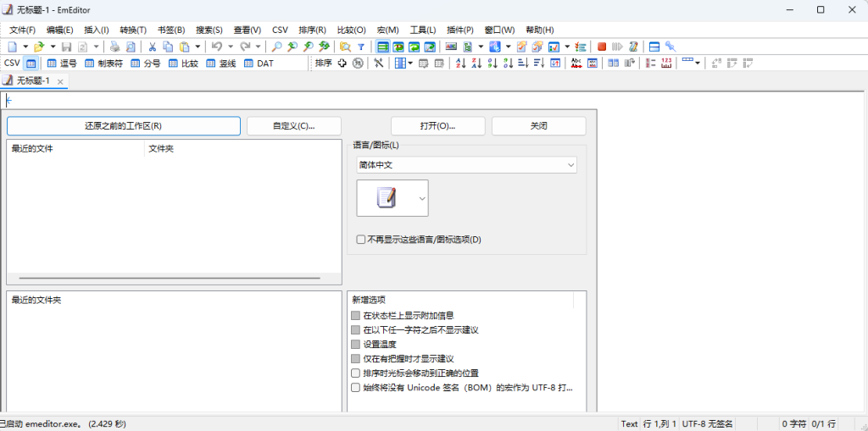Expand the Redo history dropdown arrow
Screen dimensions: 868x431
point(258,47)
